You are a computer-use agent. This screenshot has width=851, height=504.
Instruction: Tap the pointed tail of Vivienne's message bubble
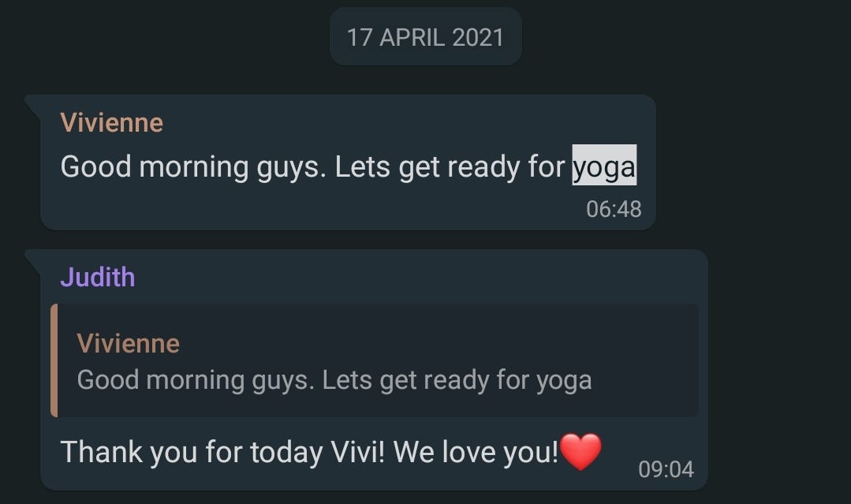pyautogui.click(x=33, y=105)
